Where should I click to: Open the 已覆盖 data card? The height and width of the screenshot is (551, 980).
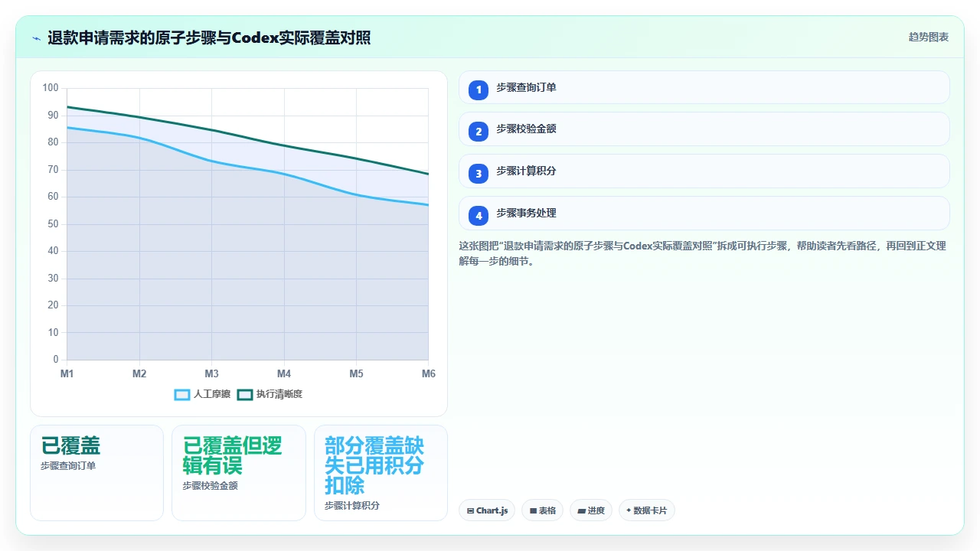(x=96, y=473)
